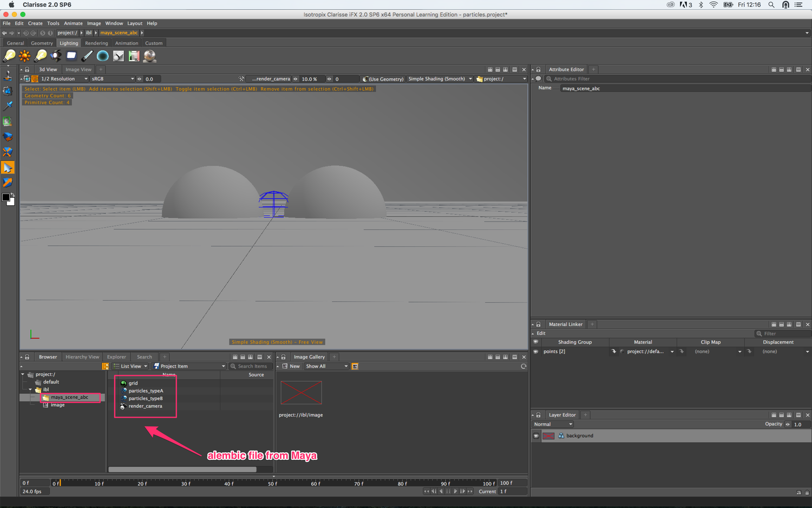Click the ibl breadcrumb path segment
The image size is (812, 508).
89,33
